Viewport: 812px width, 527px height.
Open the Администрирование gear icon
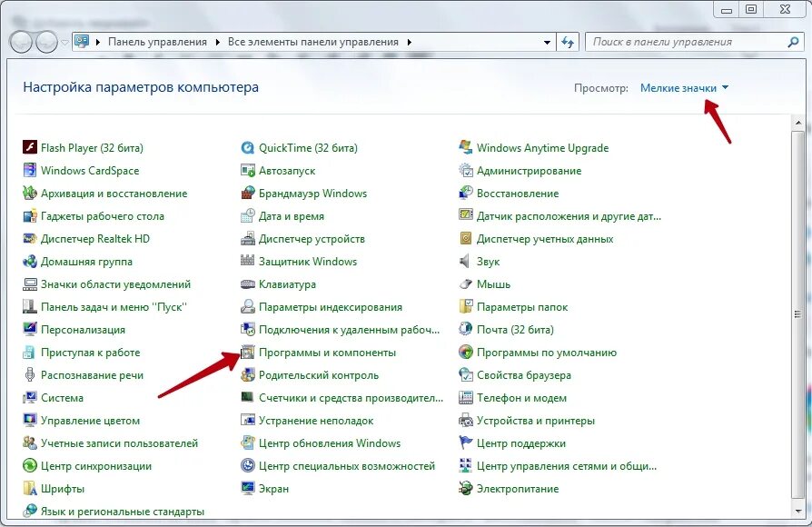point(466,171)
